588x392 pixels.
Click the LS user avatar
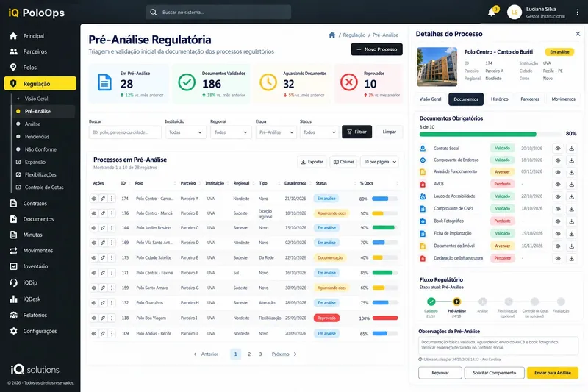514,13
